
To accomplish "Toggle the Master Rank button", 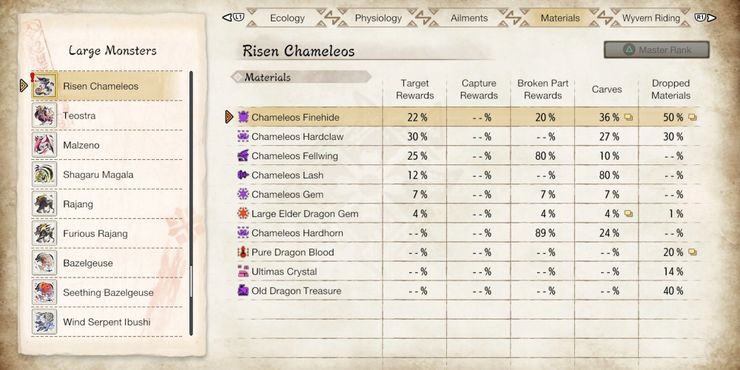I will (656, 50).
